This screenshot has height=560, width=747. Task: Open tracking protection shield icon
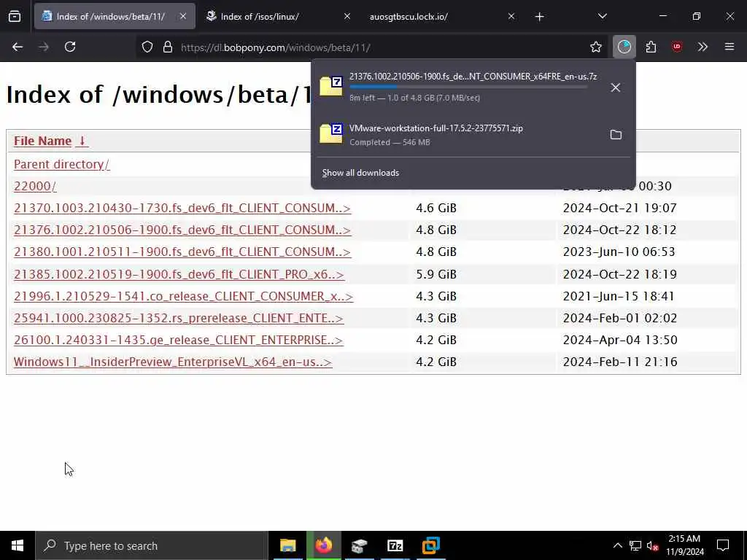point(147,47)
